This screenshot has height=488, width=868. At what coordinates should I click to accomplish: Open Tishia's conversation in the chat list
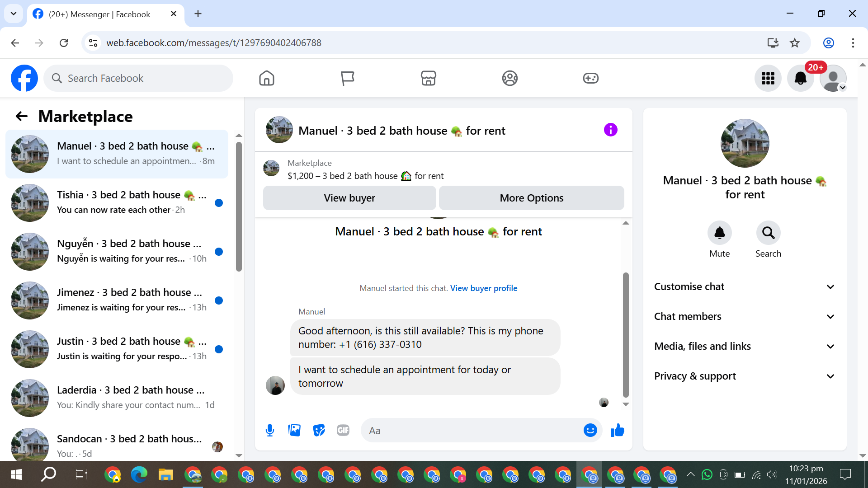tap(117, 203)
